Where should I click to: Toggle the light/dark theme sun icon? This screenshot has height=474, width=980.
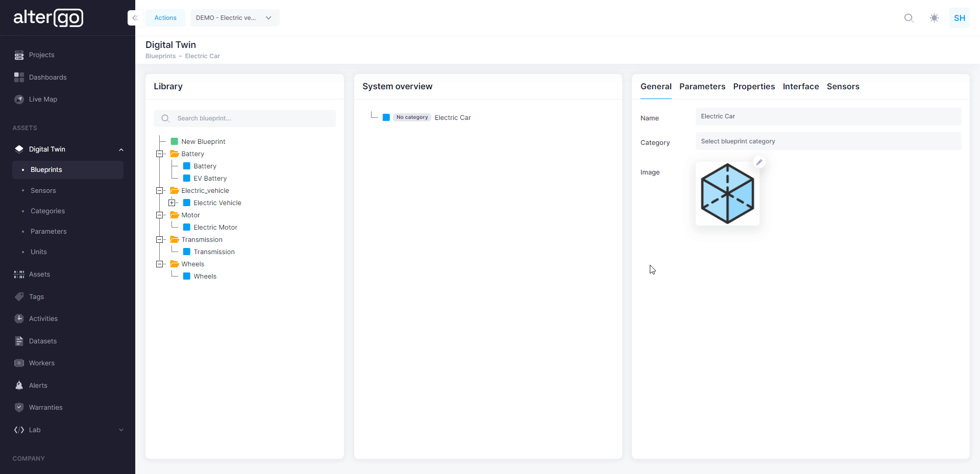point(934,18)
